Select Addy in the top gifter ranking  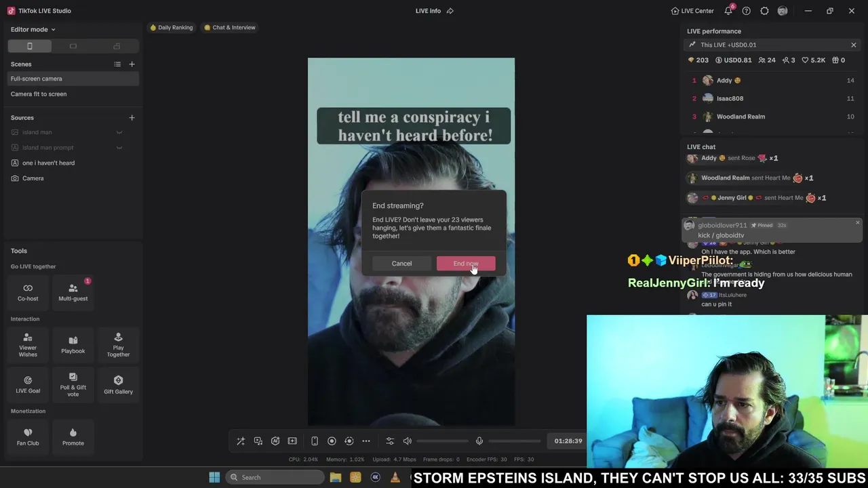pyautogui.click(x=773, y=81)
